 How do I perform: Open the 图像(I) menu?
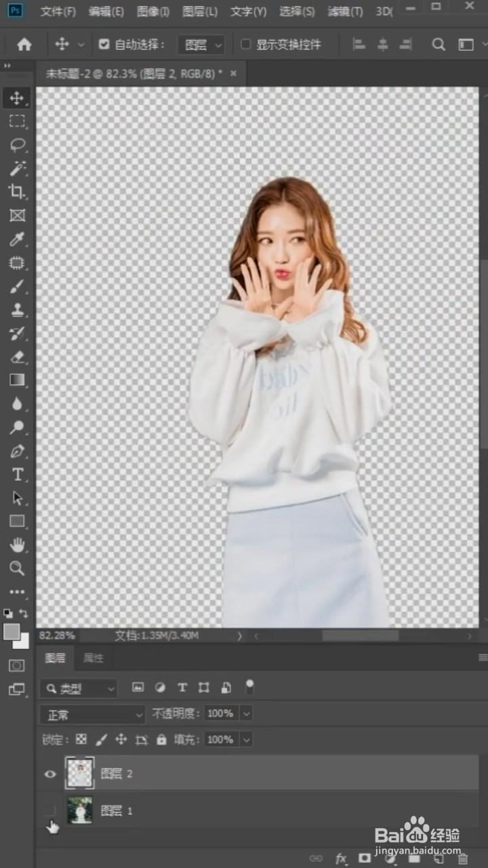click(x=153, y=12)
